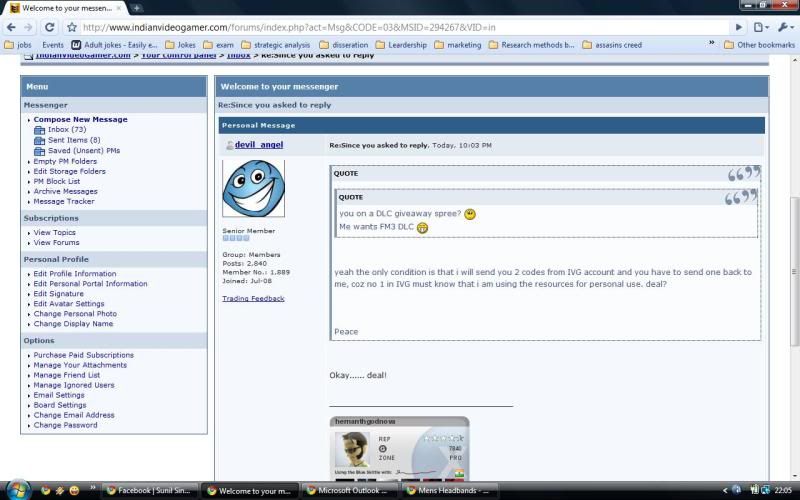Click the Inbox folder icon

pyautogui.click(x=40, y=130)
